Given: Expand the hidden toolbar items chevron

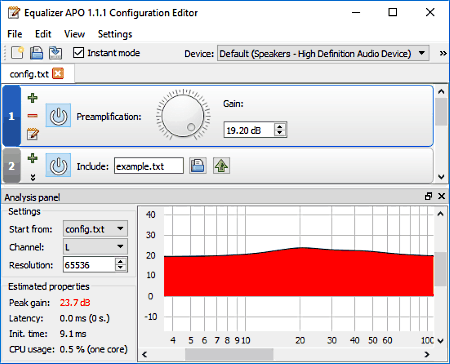Looking at the screenshot, I should pos(443,53).
